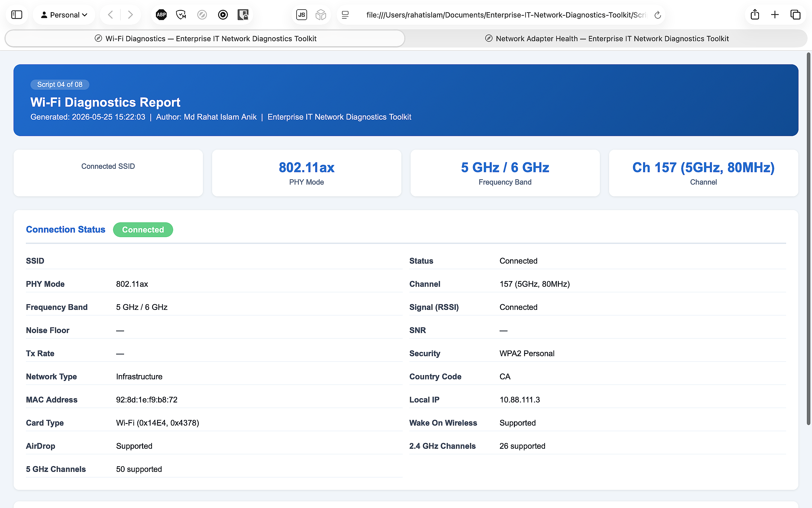Viewport: 812px width, 508px height.
Task: Click the grey circle-slash extension icon
Action: (202, 15)
